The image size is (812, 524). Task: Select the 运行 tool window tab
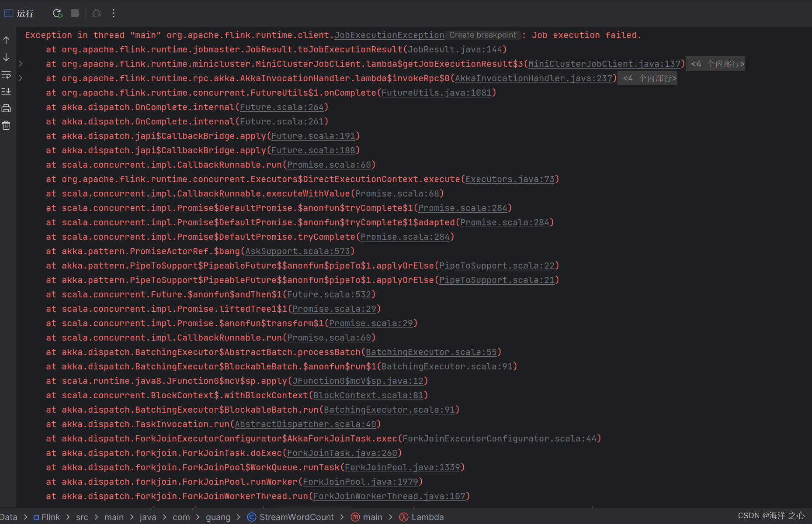20,13
